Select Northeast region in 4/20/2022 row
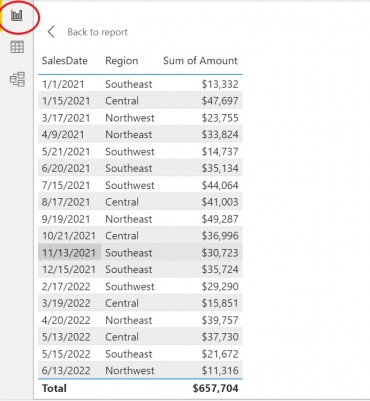 point(129,320)
